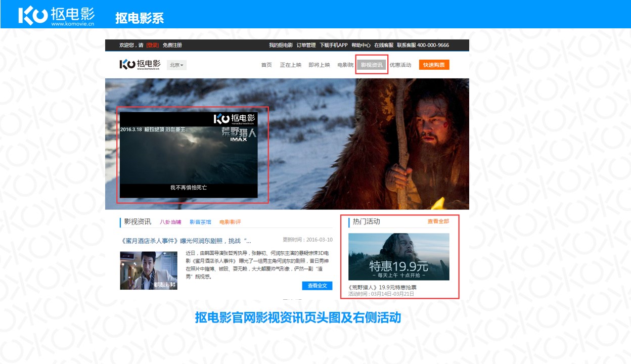Open the 蜜月酒店杀人事件 article headline
Screen dimensions: 631x364
(186, 240)
